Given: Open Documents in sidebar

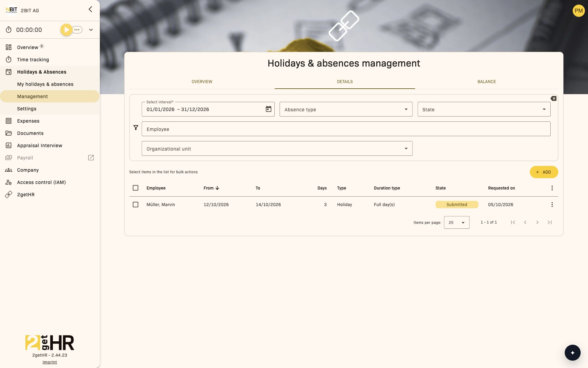Looking at the screenshot, I should pos(50,133).
